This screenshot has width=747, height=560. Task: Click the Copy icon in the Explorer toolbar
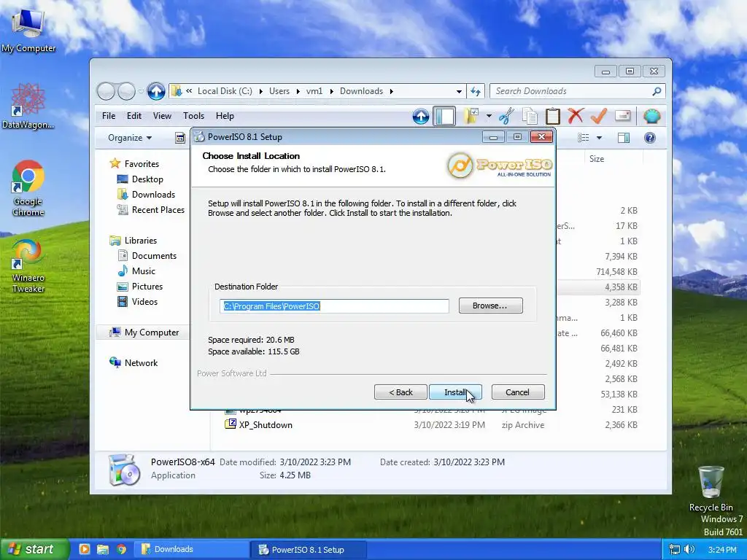pos(530,116)
